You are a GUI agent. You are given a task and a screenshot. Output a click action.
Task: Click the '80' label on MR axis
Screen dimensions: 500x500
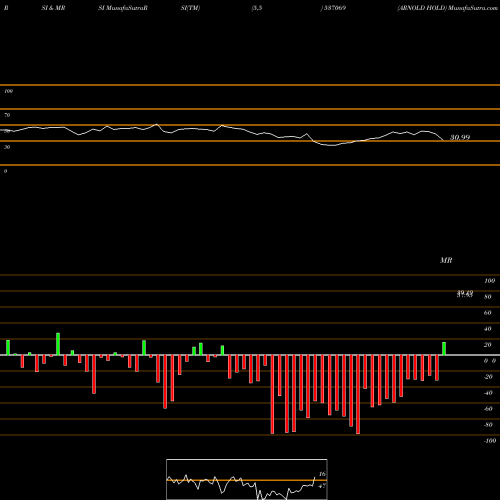click(x=488, y=297)
